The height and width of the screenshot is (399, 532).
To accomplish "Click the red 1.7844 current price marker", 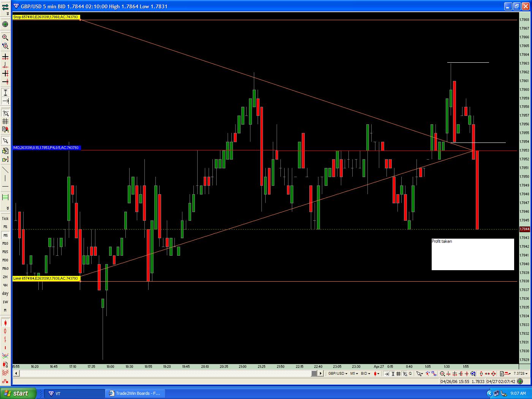I will (525, 229).
